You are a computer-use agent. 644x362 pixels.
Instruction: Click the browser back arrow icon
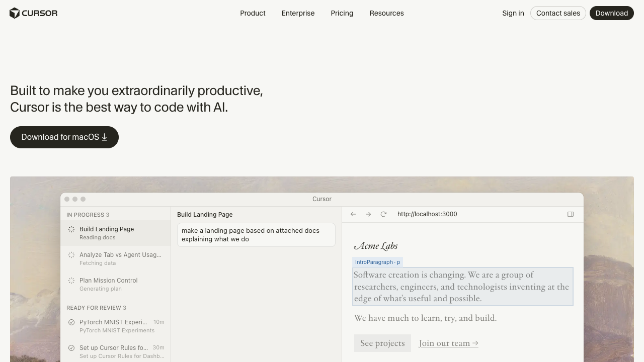click(353, 214)
